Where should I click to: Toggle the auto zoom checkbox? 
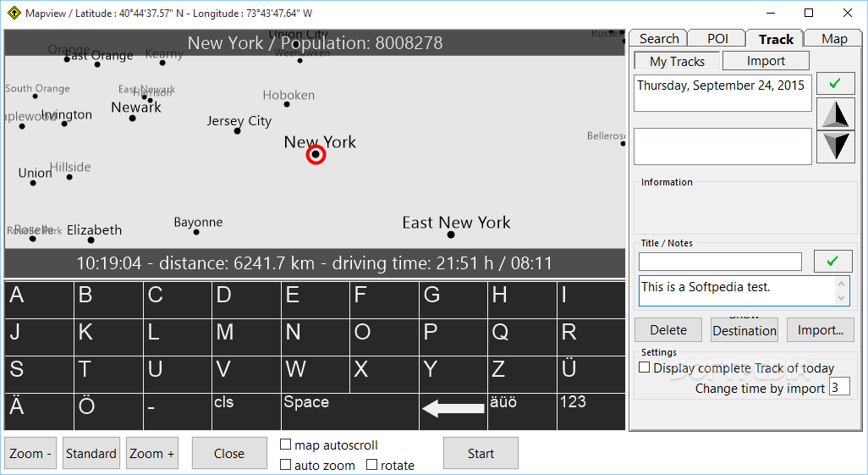click(286, 465)
